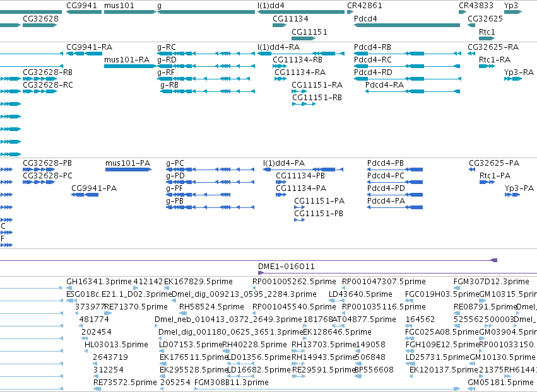Click the RH58524.5prime EST label
Image resolution: width=537 pixels, height=392 pixels.
point(211,307)
